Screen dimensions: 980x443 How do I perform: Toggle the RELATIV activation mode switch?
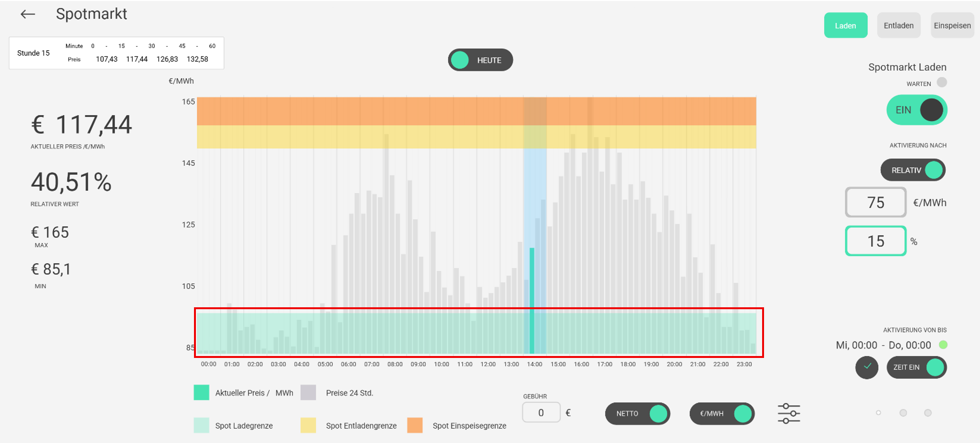point(913,170)
